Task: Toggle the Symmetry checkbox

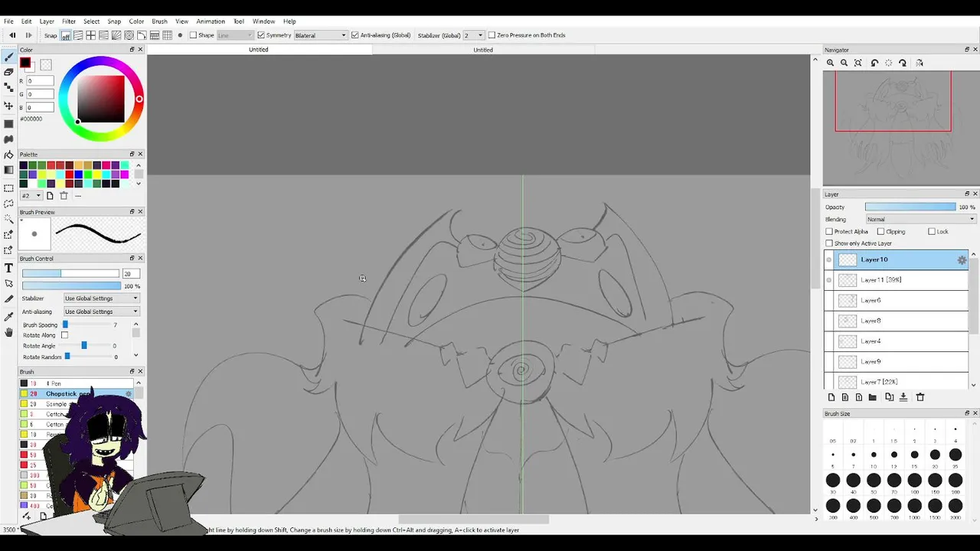Action: (261, 35)
